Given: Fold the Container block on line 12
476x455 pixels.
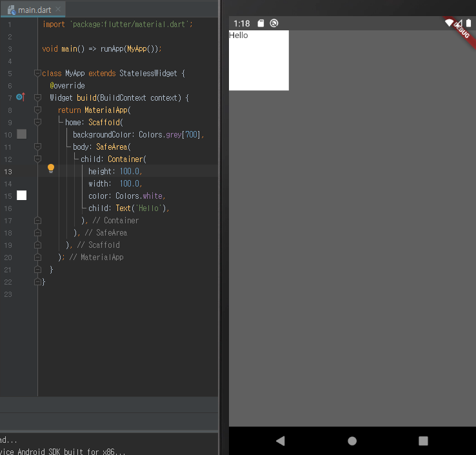Looking at the screenshot, I should (x=37, y=159).
